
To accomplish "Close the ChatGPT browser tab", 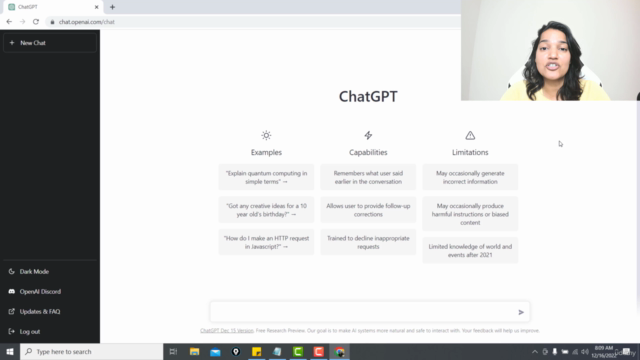I will point(96,7).
